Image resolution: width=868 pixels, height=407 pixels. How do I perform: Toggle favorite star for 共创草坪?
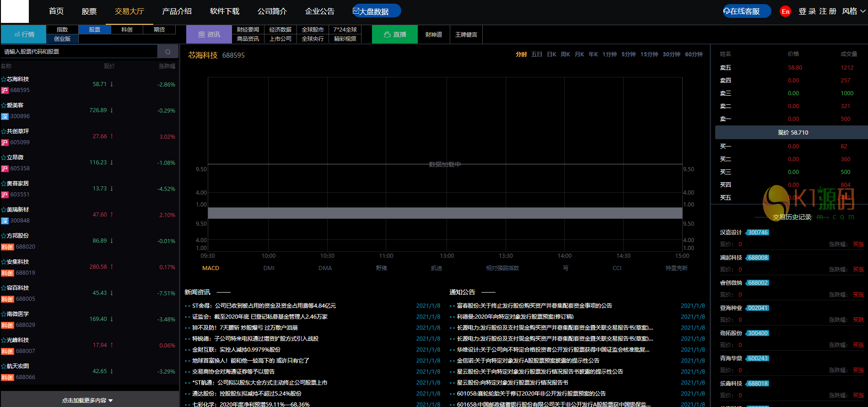[4, 131]
